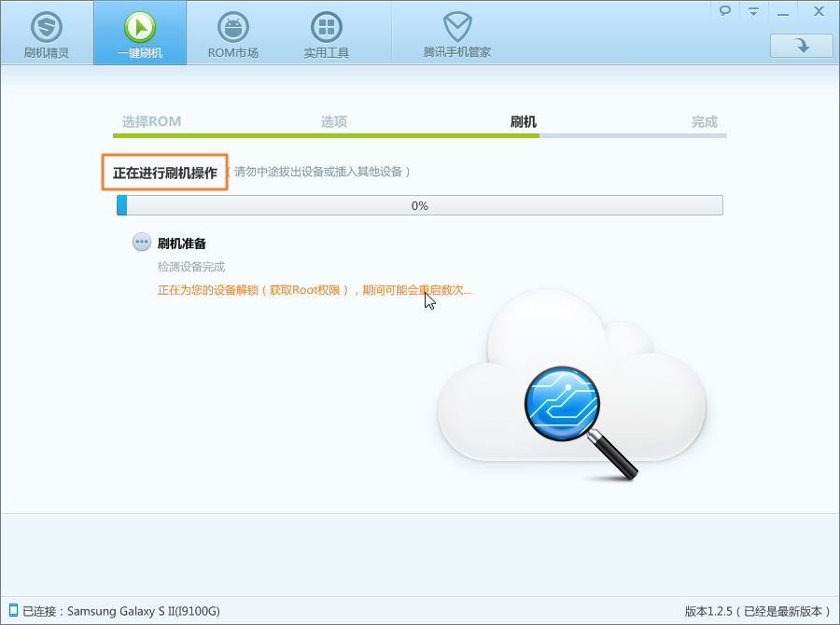Open the title bar dropdown menu arrow

pos(753,11)
